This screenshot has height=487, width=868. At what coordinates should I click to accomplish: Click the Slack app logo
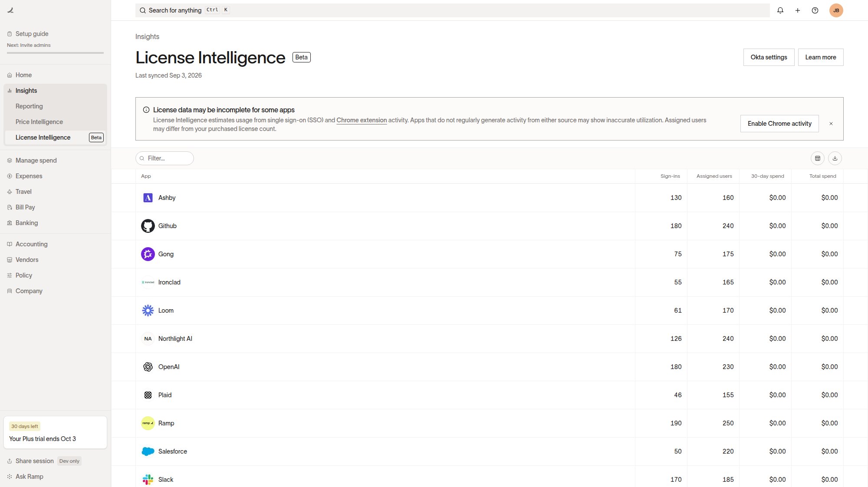pos(148,480)
